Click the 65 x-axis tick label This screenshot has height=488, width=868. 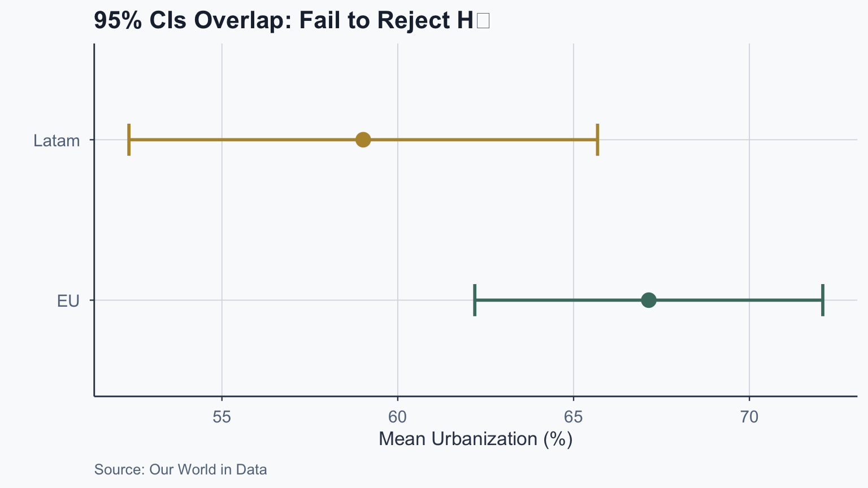(x=574, y=417)
